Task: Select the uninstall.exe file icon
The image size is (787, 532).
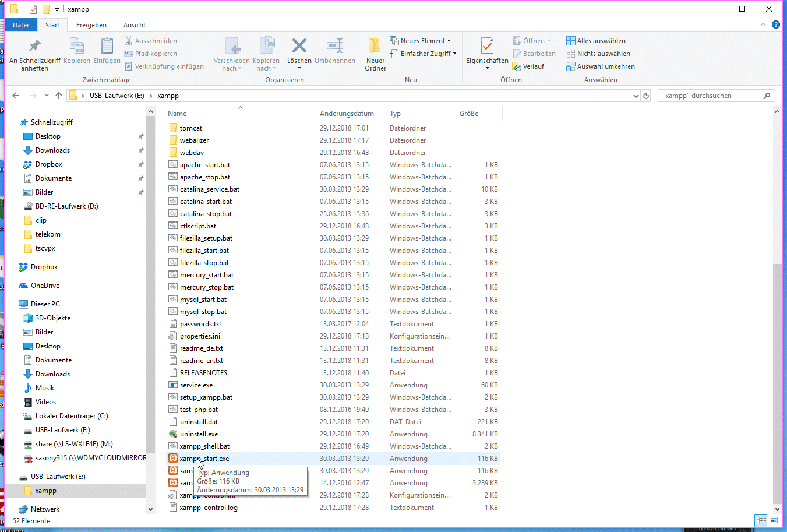Action: 173,434
